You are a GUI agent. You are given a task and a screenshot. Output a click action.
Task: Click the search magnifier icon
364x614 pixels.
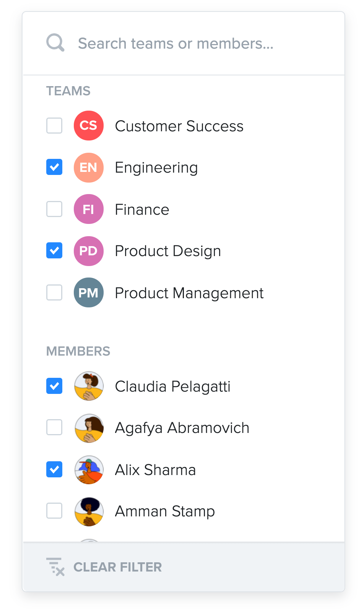click(55, 42)
